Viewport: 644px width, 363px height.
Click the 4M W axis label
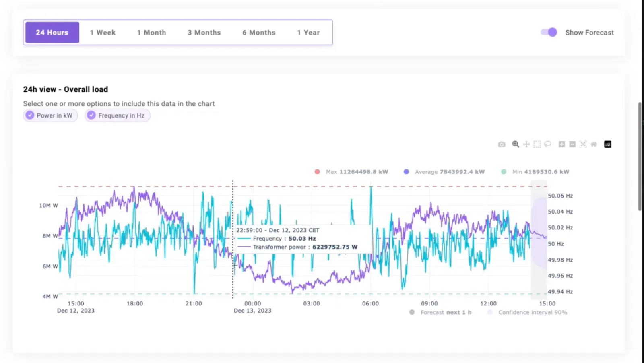pos(50,296)
